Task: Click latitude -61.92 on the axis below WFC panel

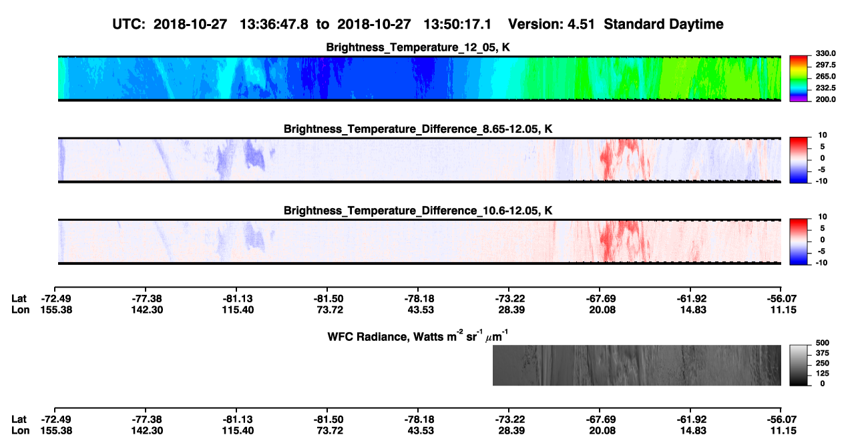Action: [x=690, y=419]
